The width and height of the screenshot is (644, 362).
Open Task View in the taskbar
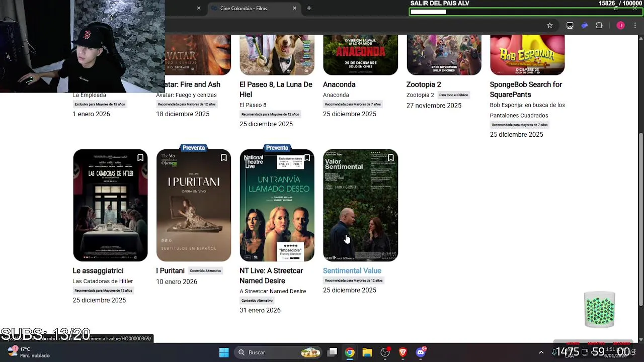point(333,352)
